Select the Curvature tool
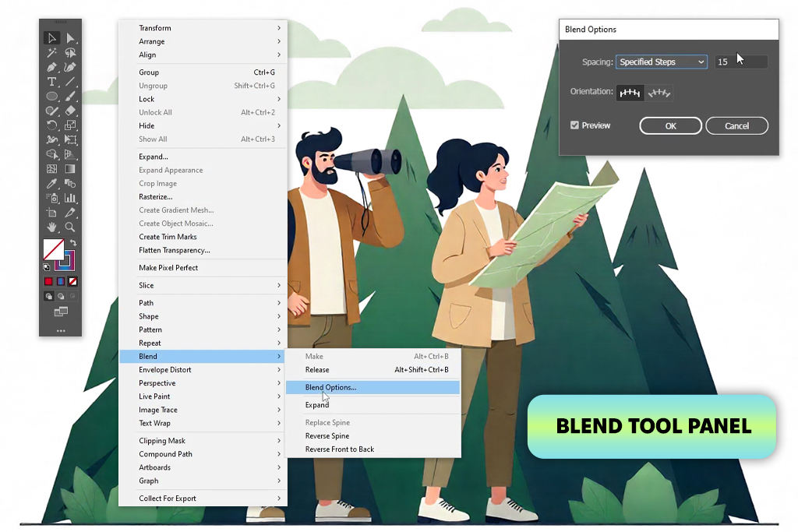 point(70,67)
